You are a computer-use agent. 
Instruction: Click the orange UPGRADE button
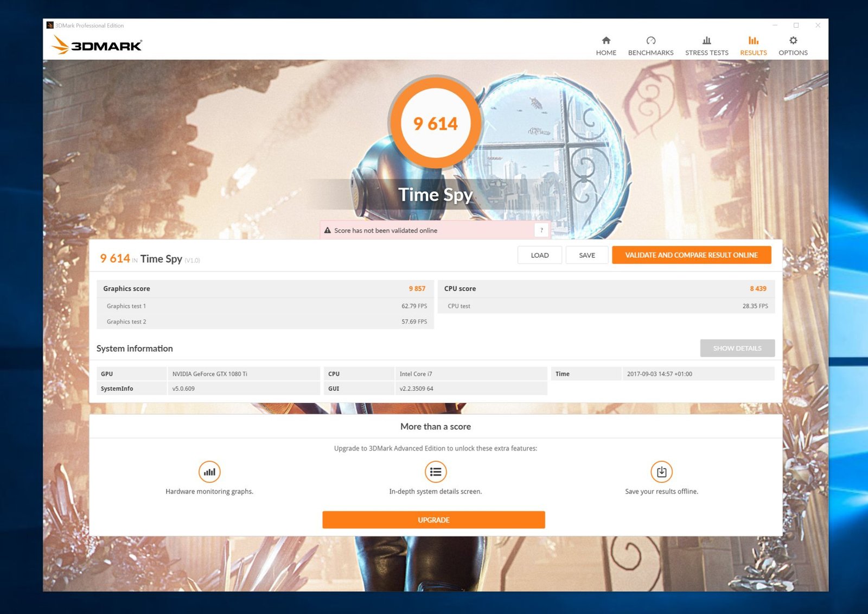(x=433, y=520)
